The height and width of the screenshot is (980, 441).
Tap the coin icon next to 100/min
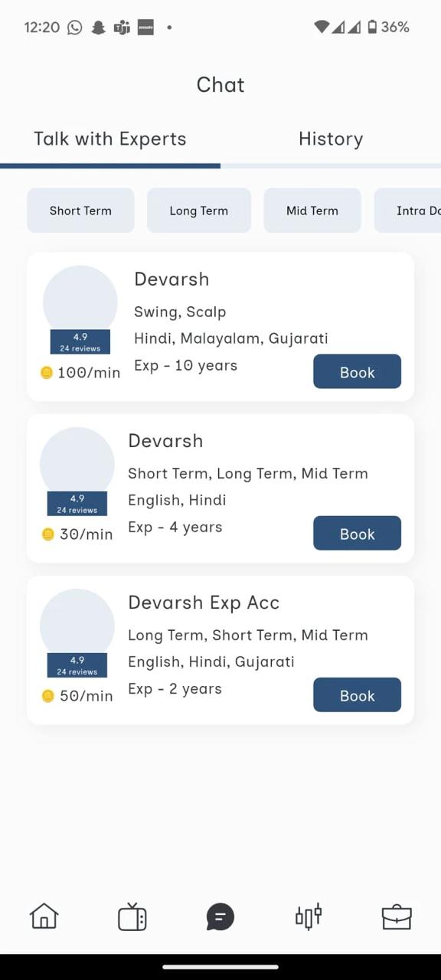[x=47, y=373]
